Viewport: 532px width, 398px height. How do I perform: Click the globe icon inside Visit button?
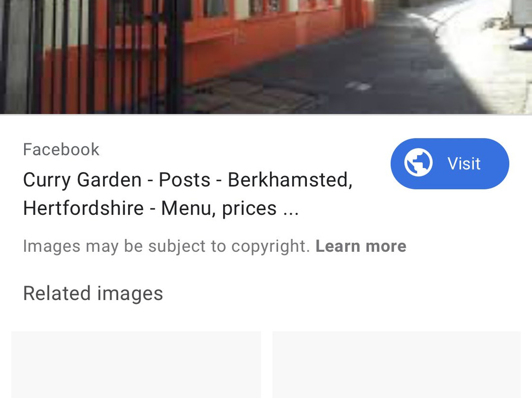point(418,163)
